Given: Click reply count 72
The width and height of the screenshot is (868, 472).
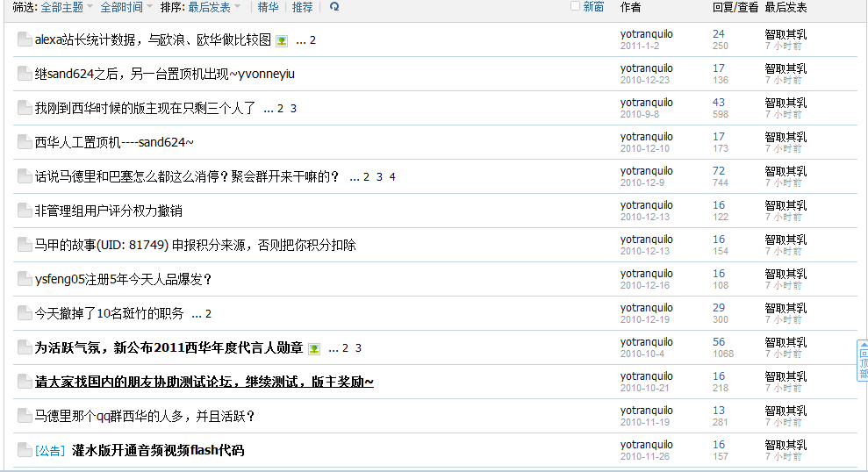Looking at the screenshot, I should click(x=719, y=171).
